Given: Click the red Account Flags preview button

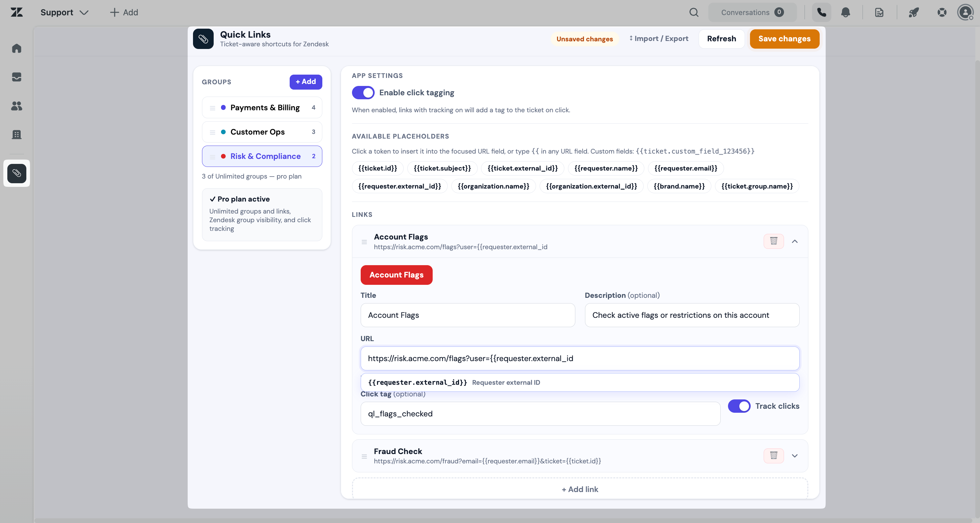Looking at the screenshot, I should pos(396,275).
